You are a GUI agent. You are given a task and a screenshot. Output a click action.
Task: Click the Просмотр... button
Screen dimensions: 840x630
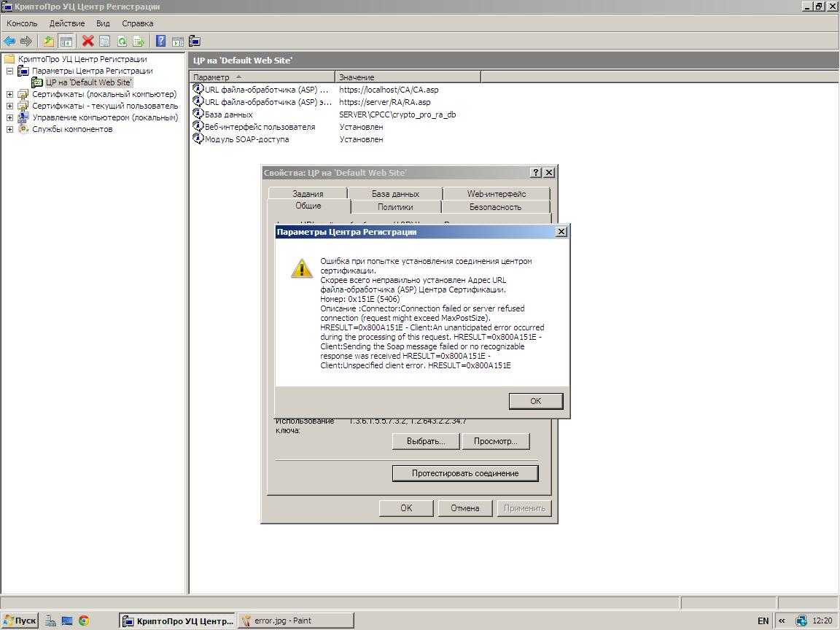pos(496,441)
